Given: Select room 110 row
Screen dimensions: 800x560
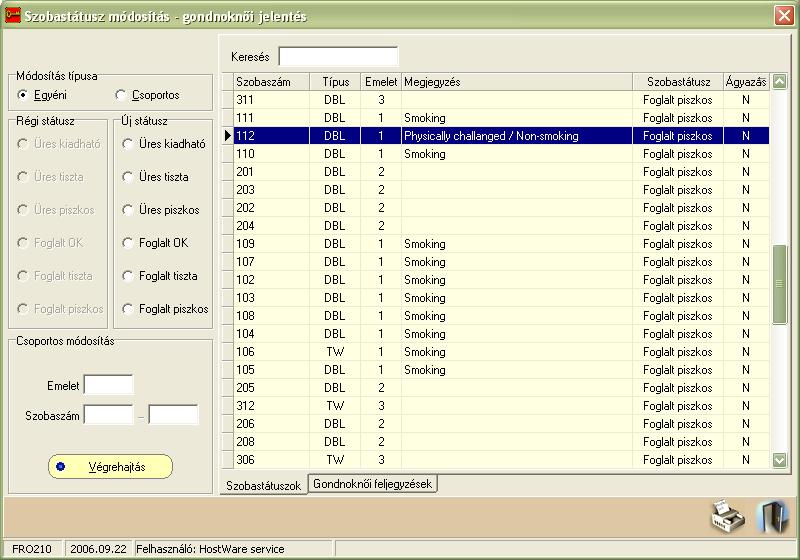Looking at the screenshot, I should point(501,154).
